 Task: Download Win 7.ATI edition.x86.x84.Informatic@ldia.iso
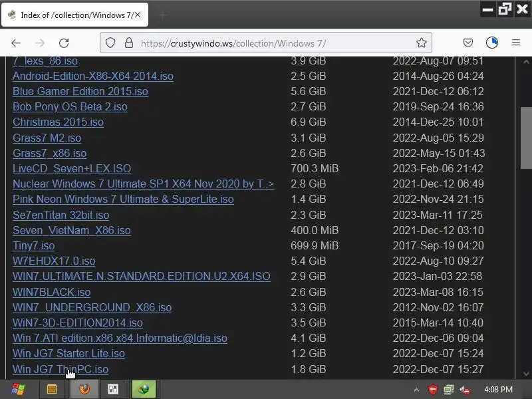click(x=120, y=338)
